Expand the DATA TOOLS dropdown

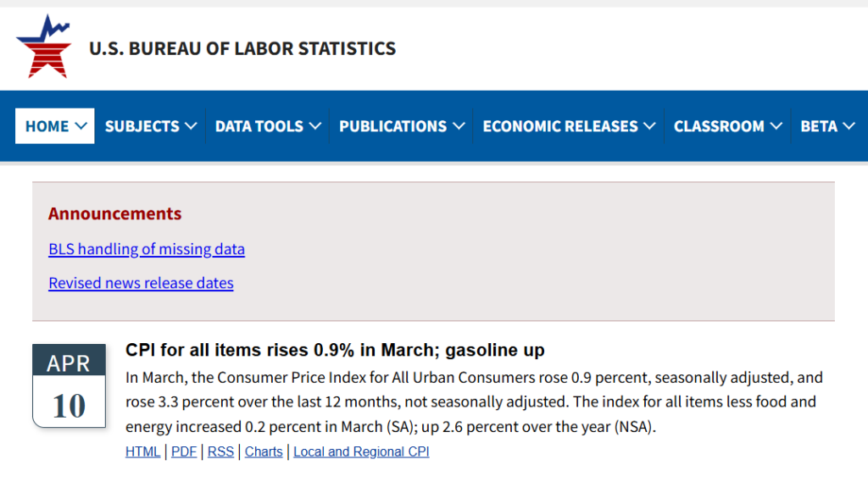(268, 126)
